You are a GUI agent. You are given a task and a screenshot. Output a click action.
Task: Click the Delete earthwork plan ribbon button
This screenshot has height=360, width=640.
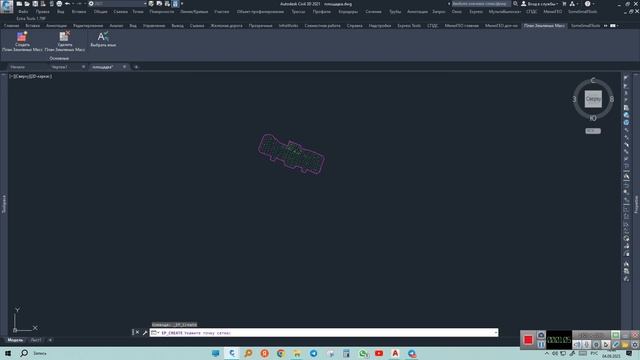(x=65, y=41)
